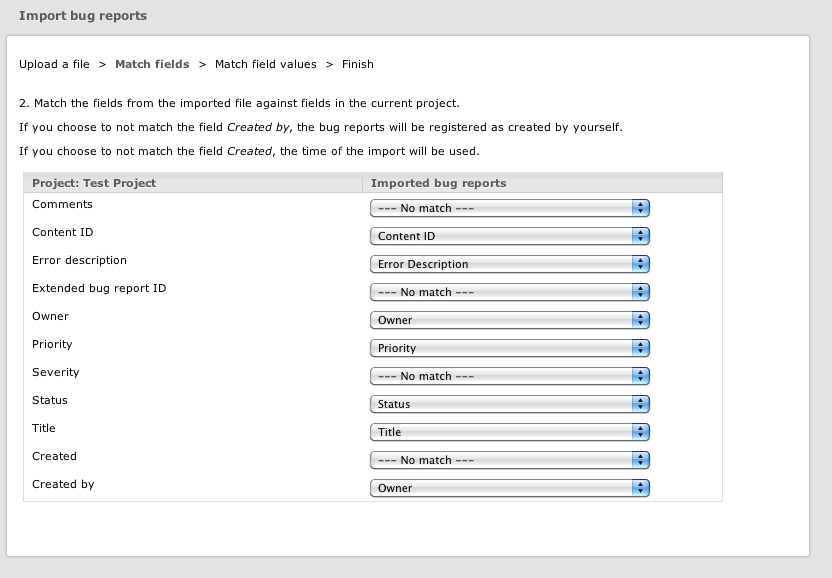Screen dimensions: 832x578
Task: Jump to the Match field values step
Action: point(265,64)
